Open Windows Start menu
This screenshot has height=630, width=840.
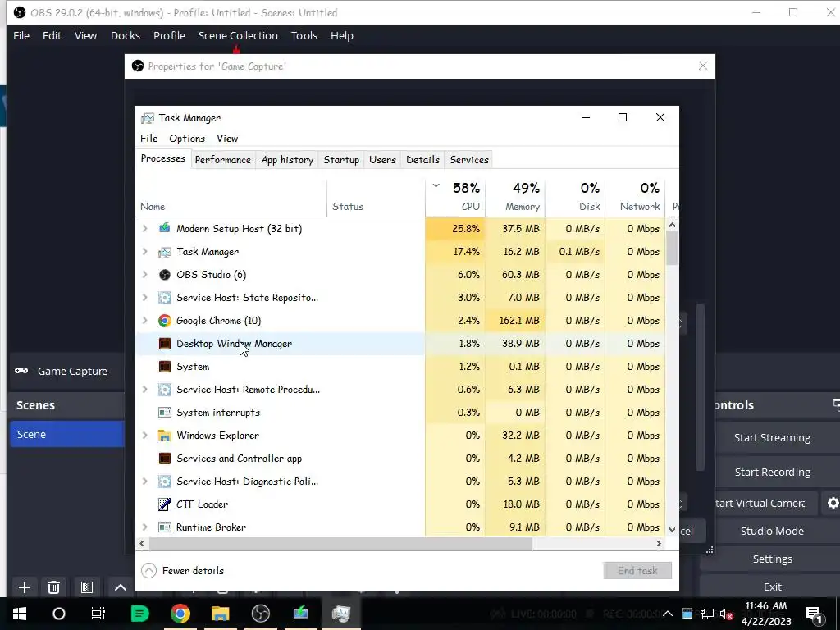[20, 614]
